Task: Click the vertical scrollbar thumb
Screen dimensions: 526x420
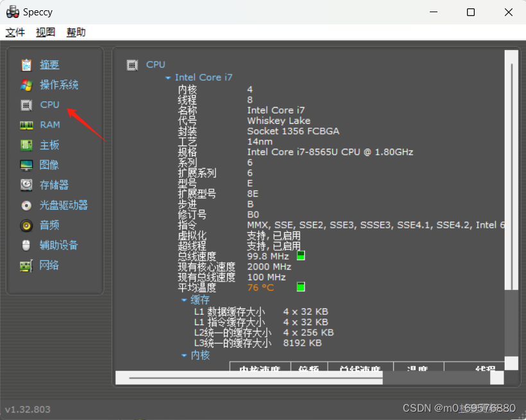Action: pos(512,176)
